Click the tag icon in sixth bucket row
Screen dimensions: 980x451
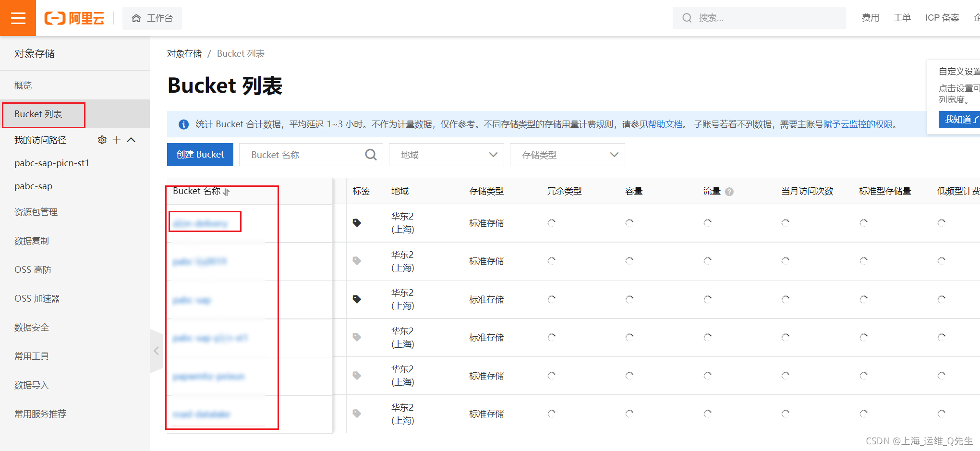[357, 414]
